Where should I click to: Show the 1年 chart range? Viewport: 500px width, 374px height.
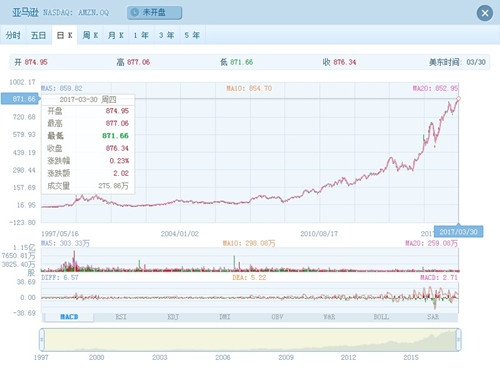pos(141,35)
